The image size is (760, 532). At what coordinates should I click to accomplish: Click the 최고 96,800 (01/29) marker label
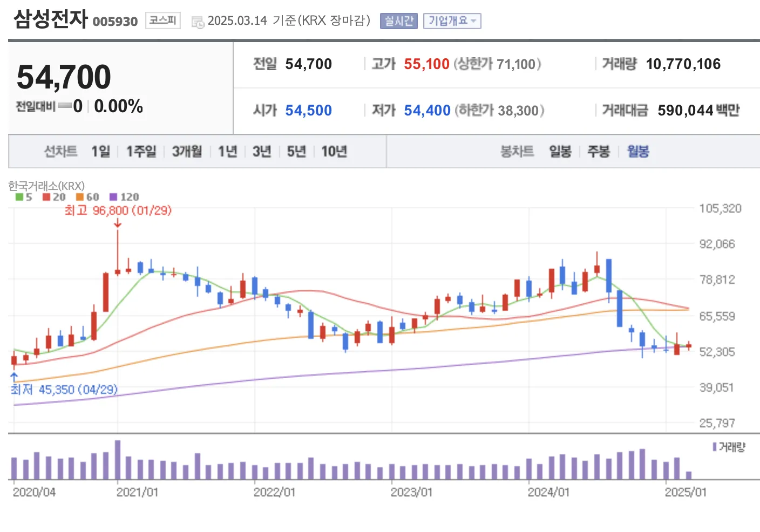(118, 210)
